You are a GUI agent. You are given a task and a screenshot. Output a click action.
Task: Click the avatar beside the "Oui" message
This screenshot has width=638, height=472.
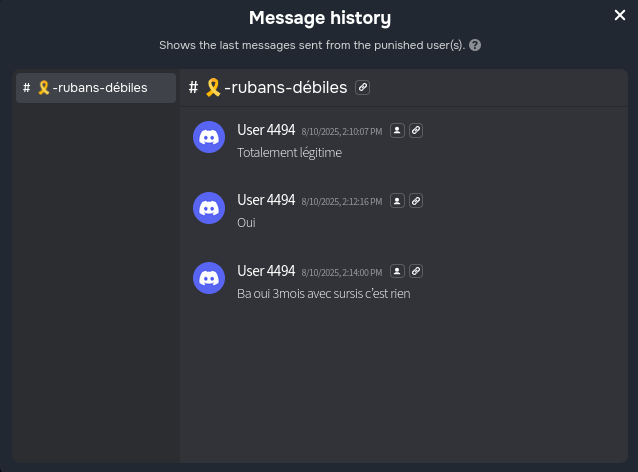[x=209, y=208]
